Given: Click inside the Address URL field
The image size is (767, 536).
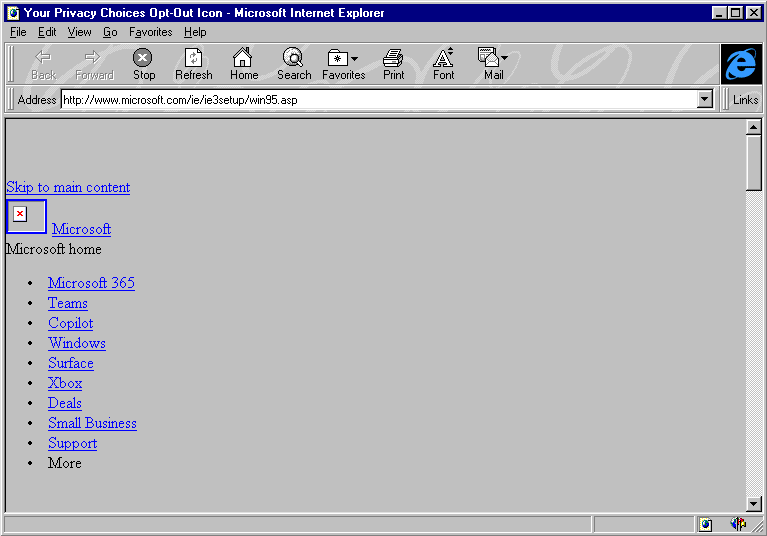Looking at the screenshot, I should coord(379,100).
